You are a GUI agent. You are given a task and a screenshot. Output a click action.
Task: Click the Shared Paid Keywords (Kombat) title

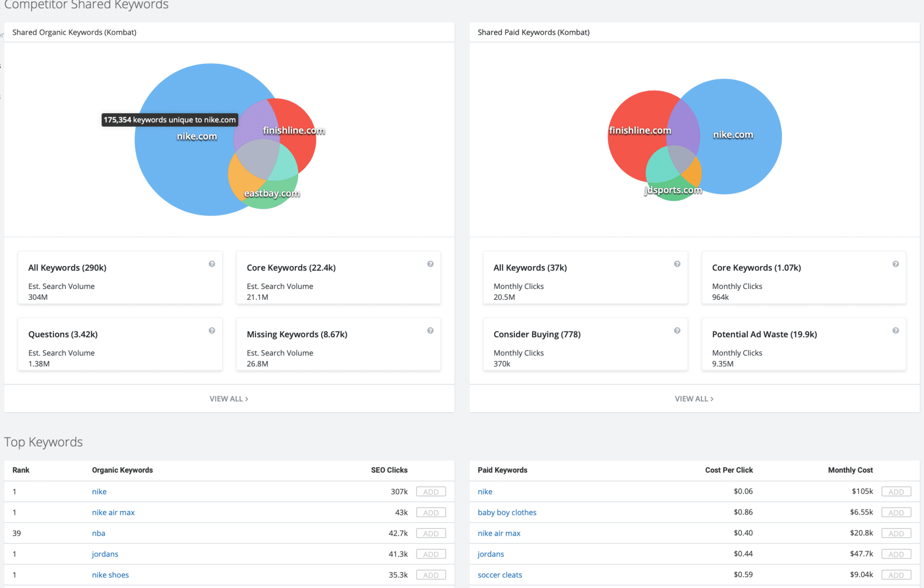click(534, 32)
